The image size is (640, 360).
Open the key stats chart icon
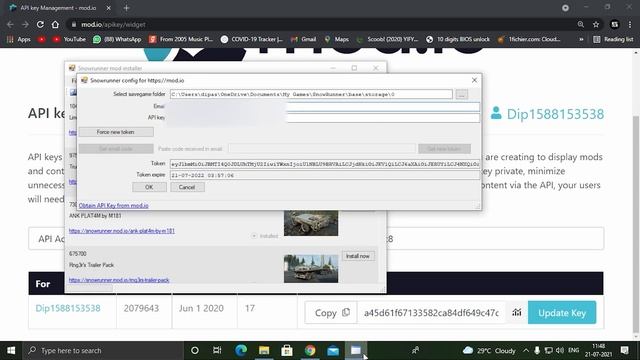click(x=517, y=313)
